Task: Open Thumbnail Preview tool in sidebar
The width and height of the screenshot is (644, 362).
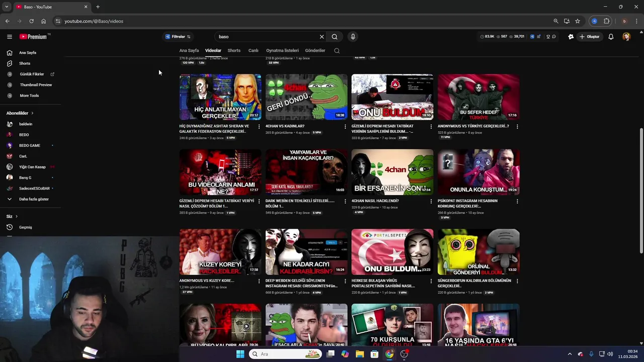Action: pyautogui.click(x=36, y=85)
